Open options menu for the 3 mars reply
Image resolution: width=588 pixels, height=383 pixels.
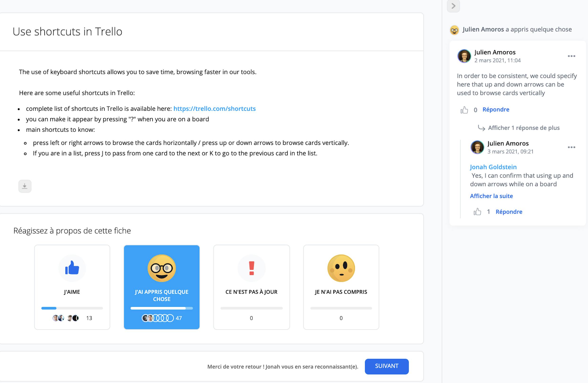(571, 147)
